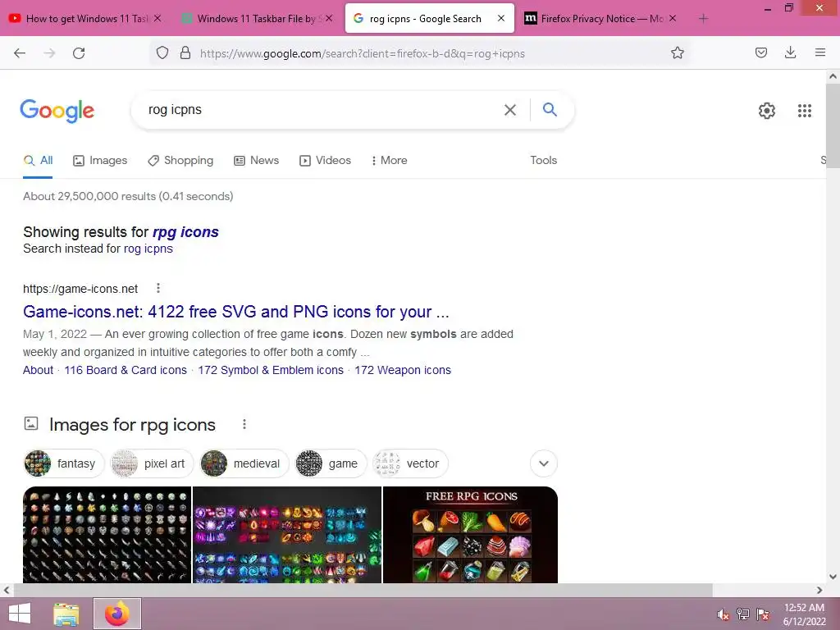Screen dimensions: 840x630
Task: Select the Shopping search tab
Action: pos(180,160)
